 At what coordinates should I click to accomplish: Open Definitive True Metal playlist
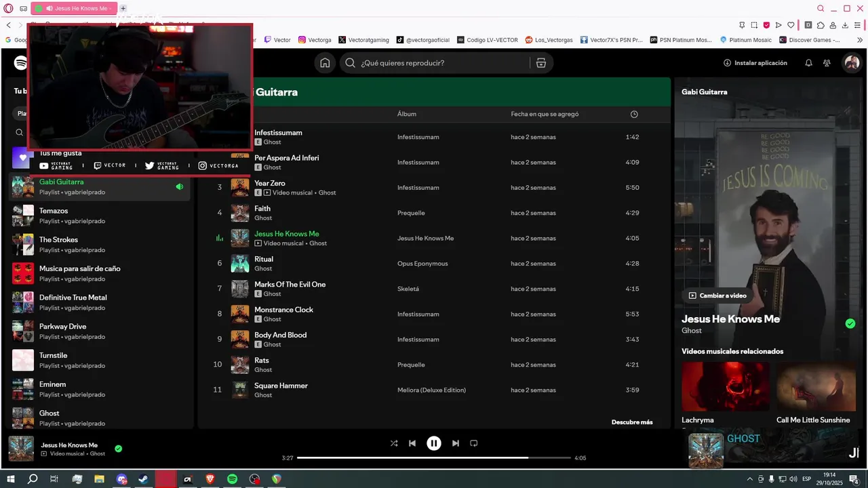(x=100, y=302)
